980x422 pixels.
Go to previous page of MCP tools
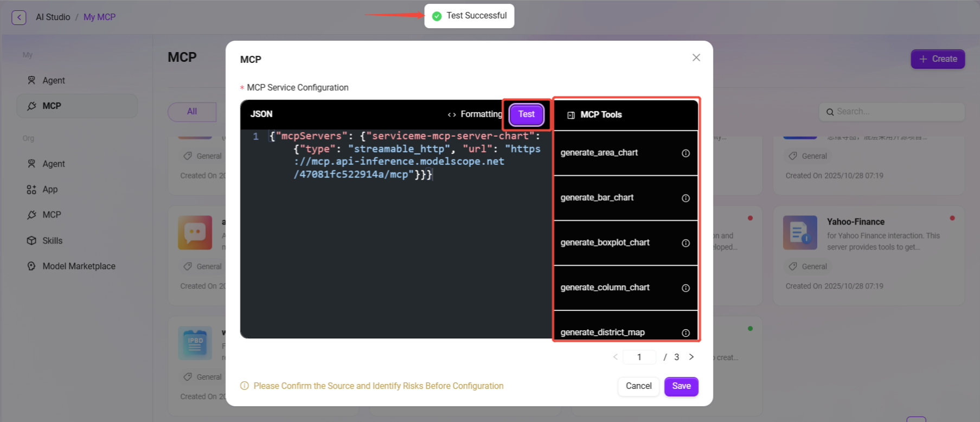click(x=615, y=357)
